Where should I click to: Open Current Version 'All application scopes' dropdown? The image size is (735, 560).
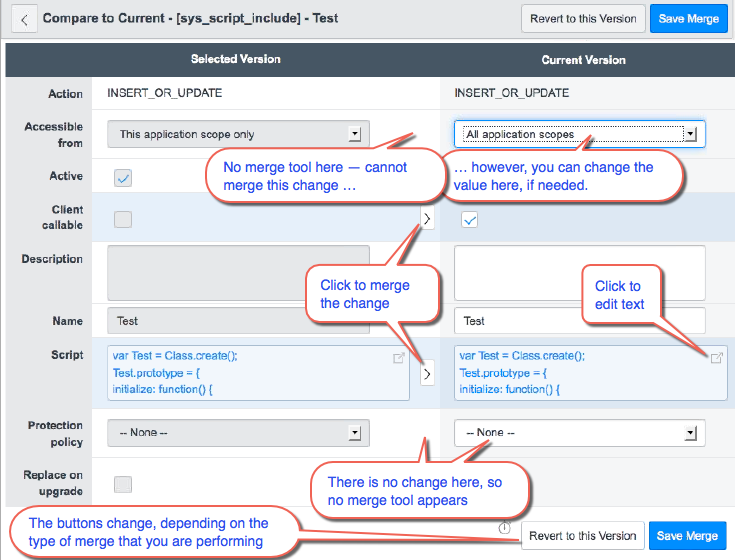pyautogui.click(x=579, y=134)
